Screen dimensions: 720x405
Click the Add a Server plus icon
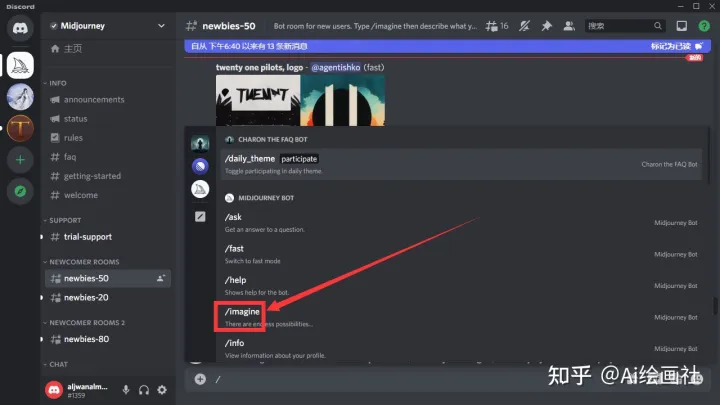(x=20, y=159)
